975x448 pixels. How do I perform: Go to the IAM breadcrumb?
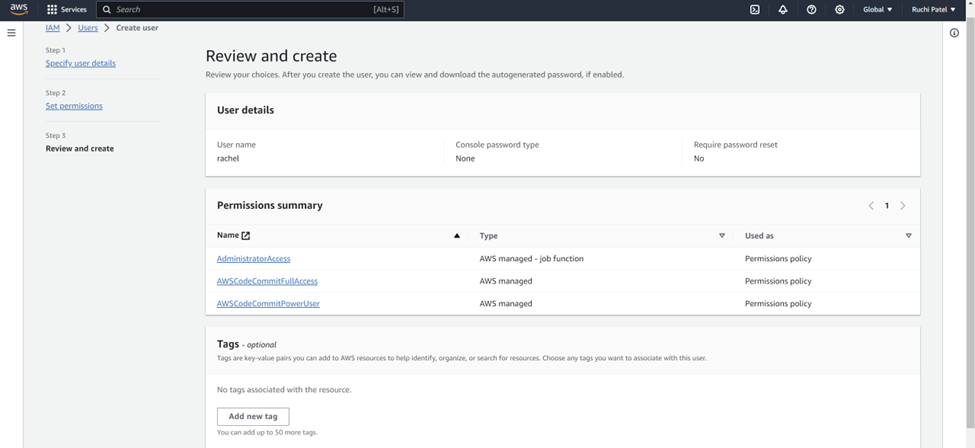pyautogui.click(x=52, y=28)
